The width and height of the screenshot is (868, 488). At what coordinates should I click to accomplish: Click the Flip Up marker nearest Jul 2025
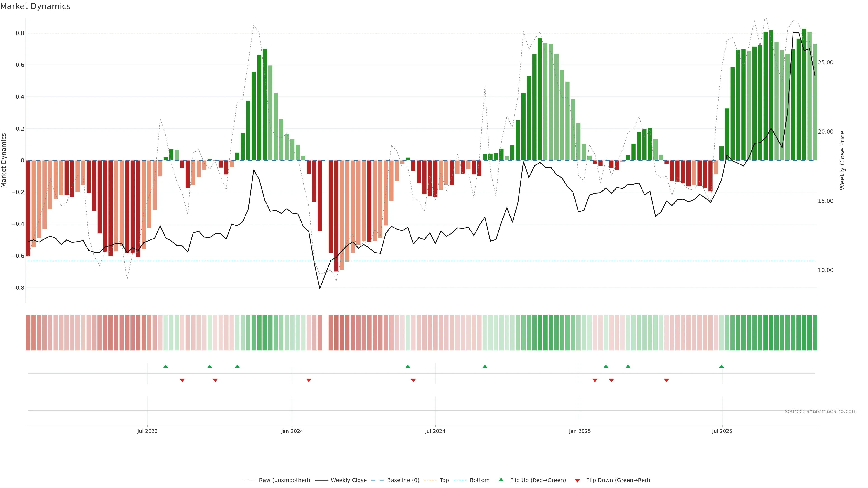pyautogui.click(x=722, y=366)
